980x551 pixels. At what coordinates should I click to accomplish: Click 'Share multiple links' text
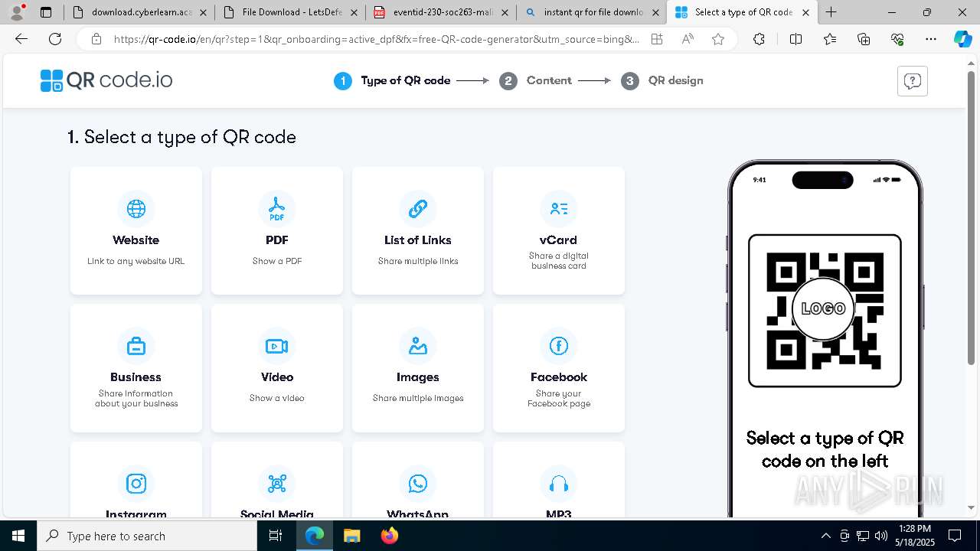(418, 261)
